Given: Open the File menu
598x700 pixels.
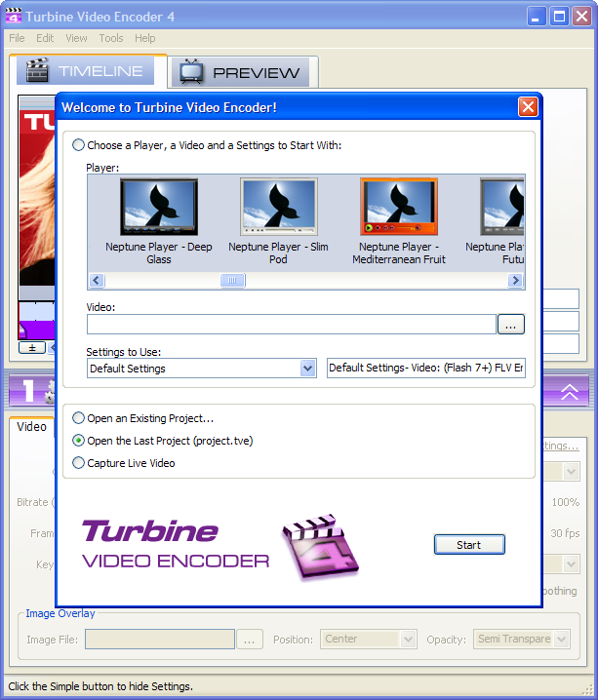Looking at the screenshot, I should [17, 38].
